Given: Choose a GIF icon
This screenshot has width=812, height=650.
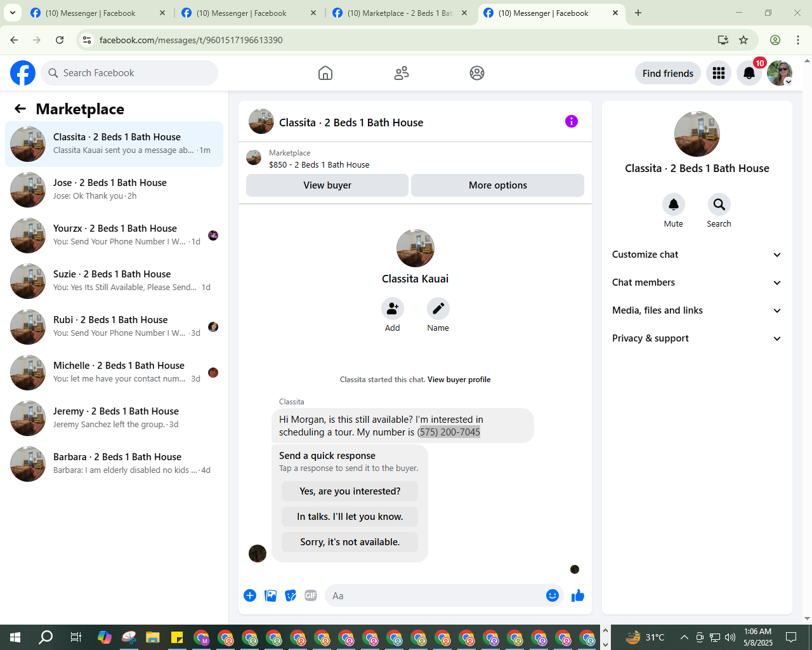Looking at the screenshot, I should [311, 595].
